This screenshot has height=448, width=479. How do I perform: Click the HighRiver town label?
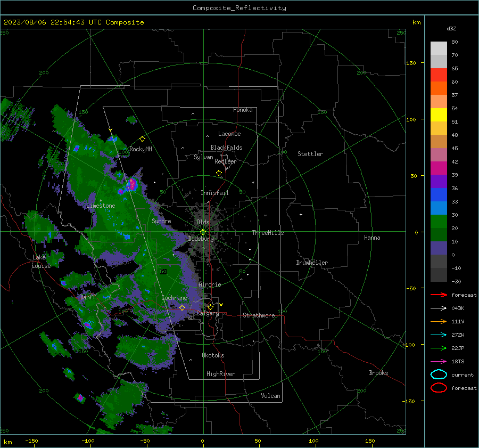(x=221, y=374)
